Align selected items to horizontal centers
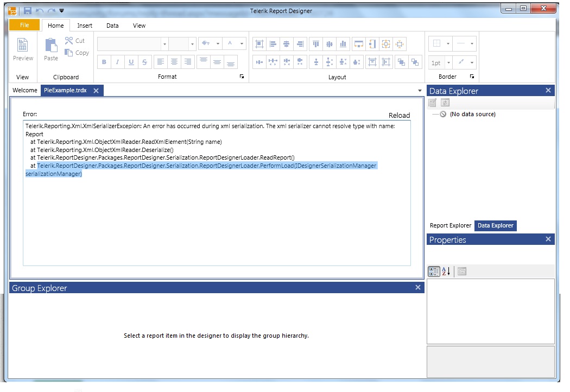 click(287, 45)
